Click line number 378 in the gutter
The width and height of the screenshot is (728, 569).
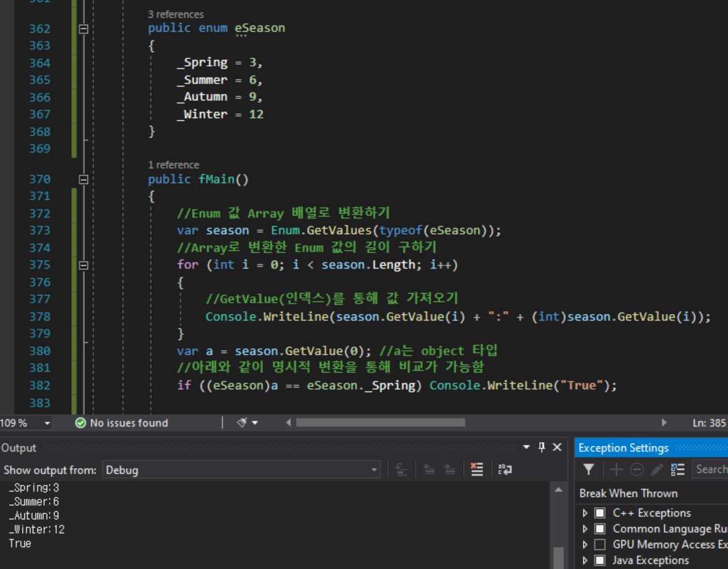(x=40, y=316)
